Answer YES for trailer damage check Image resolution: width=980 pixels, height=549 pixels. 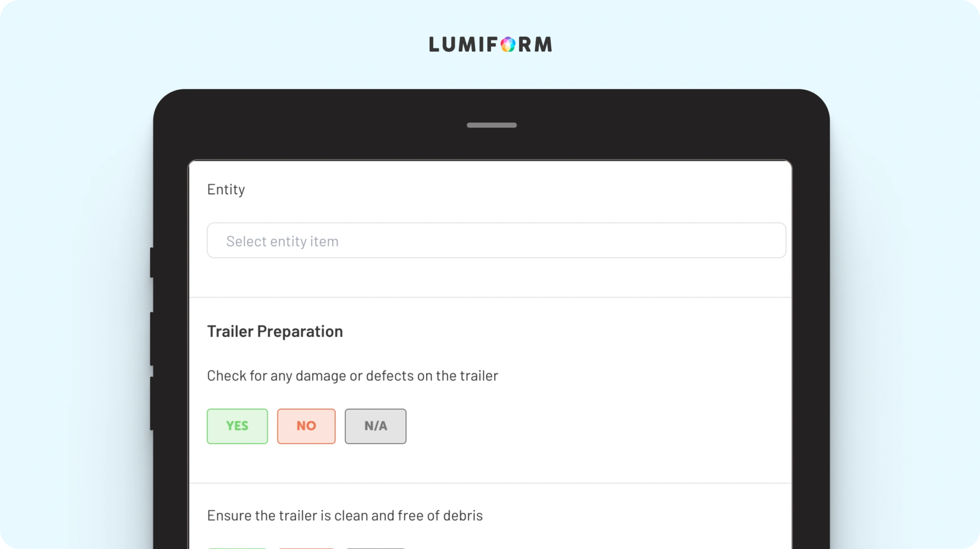[237, 426]
